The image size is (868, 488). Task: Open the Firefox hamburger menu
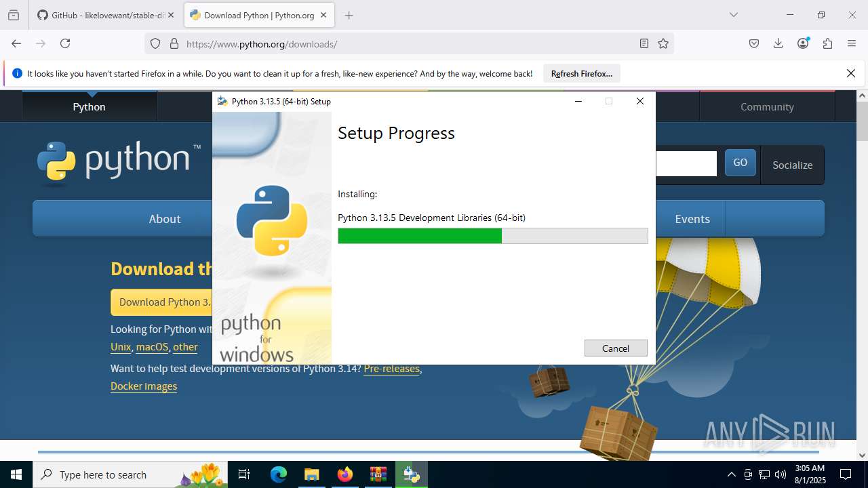(x=852, y=43)
